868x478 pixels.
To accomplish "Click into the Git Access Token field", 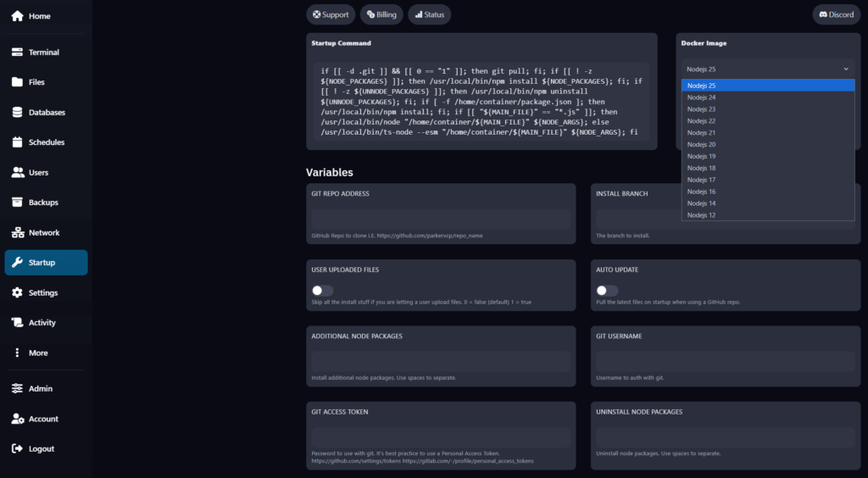I will pos(441,437).
